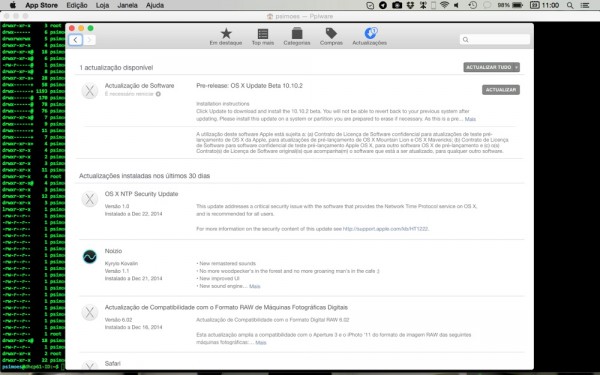Open the Ajuda menu

coord(155,5)
